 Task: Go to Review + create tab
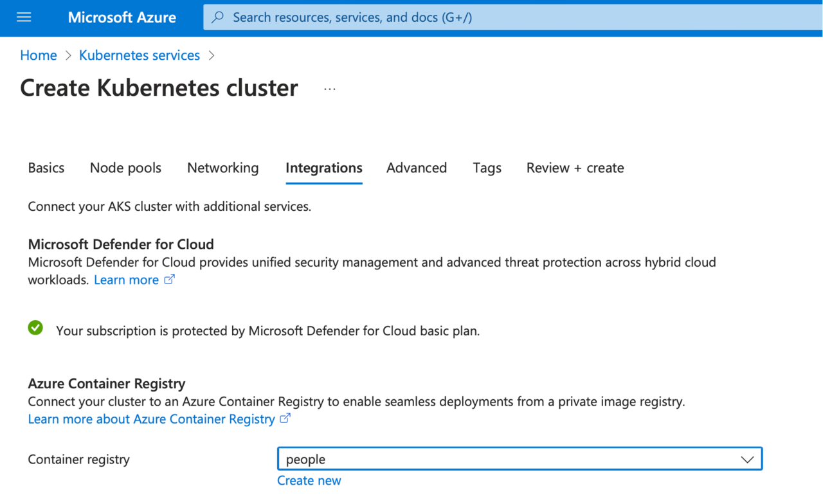click(575, 168)
